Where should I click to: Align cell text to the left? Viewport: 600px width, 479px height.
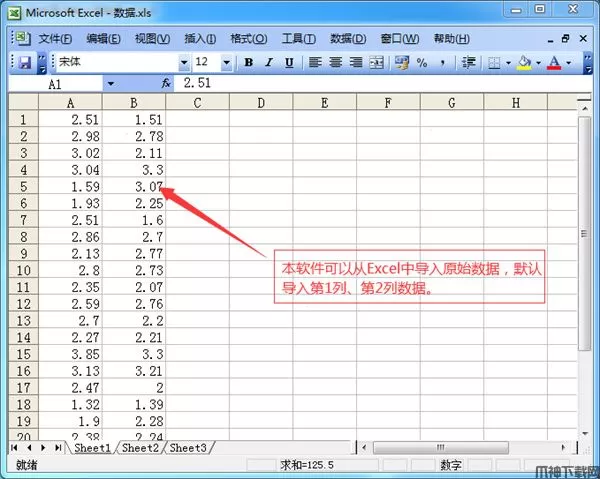click(x=314, y=62)
